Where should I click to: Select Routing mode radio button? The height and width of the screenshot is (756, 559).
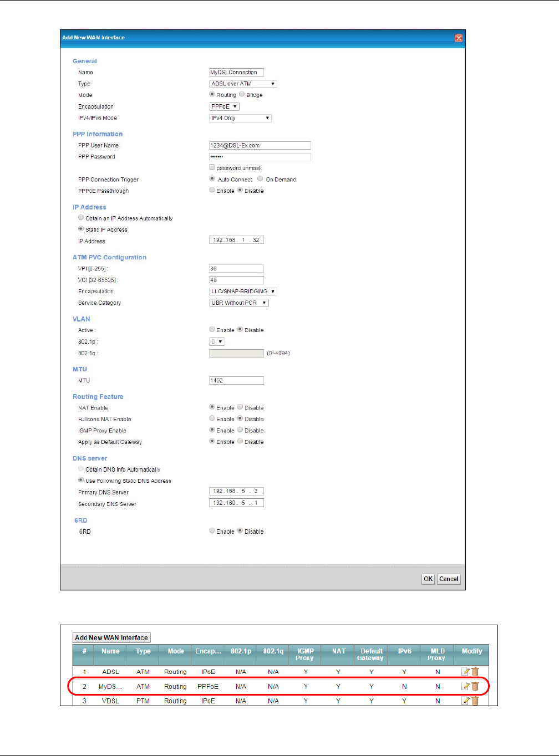tap(212, 94)
